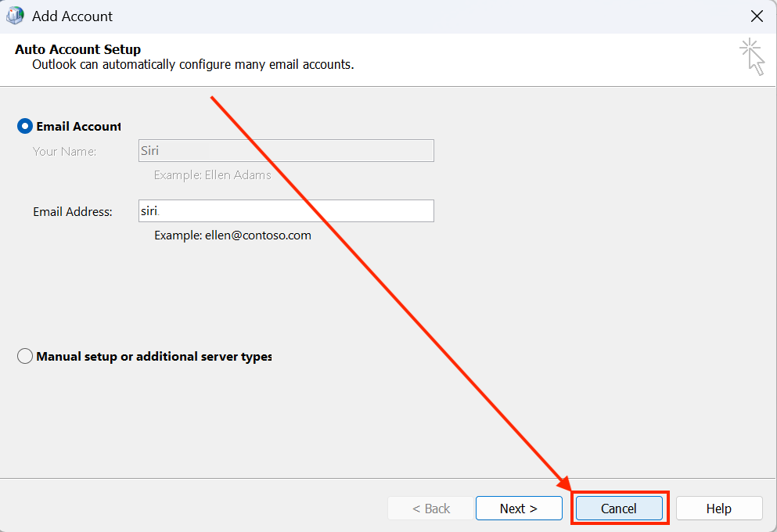Choose Manual setup or additional server types
Screen dimensions: 777x532
tap(24, 356)
